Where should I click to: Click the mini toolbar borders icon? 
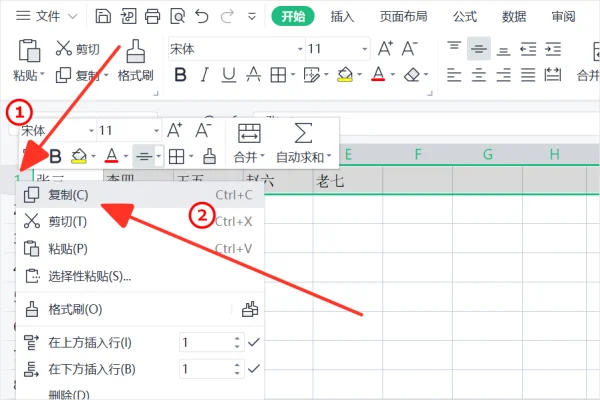click(x=176, y=156)
